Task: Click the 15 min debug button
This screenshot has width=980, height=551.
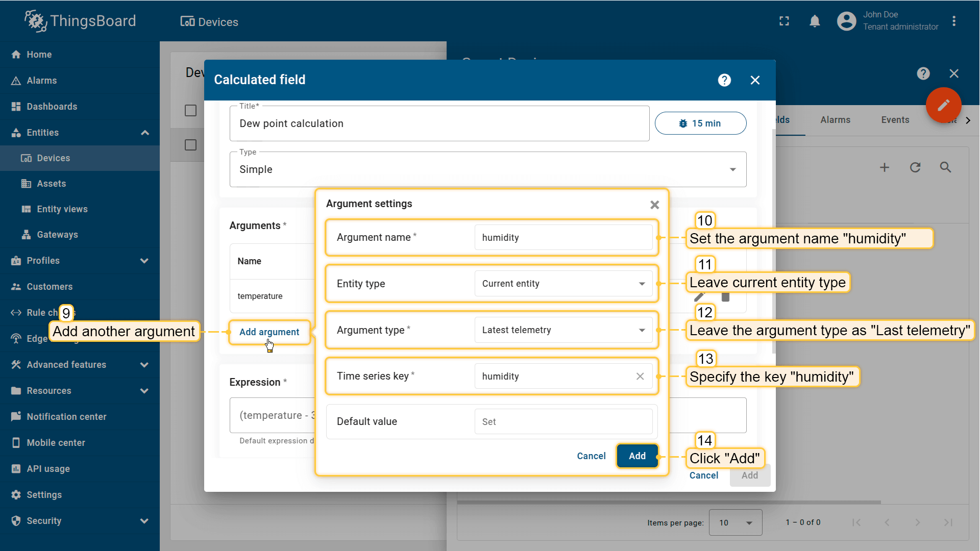Action: click(x=700, y=123)
